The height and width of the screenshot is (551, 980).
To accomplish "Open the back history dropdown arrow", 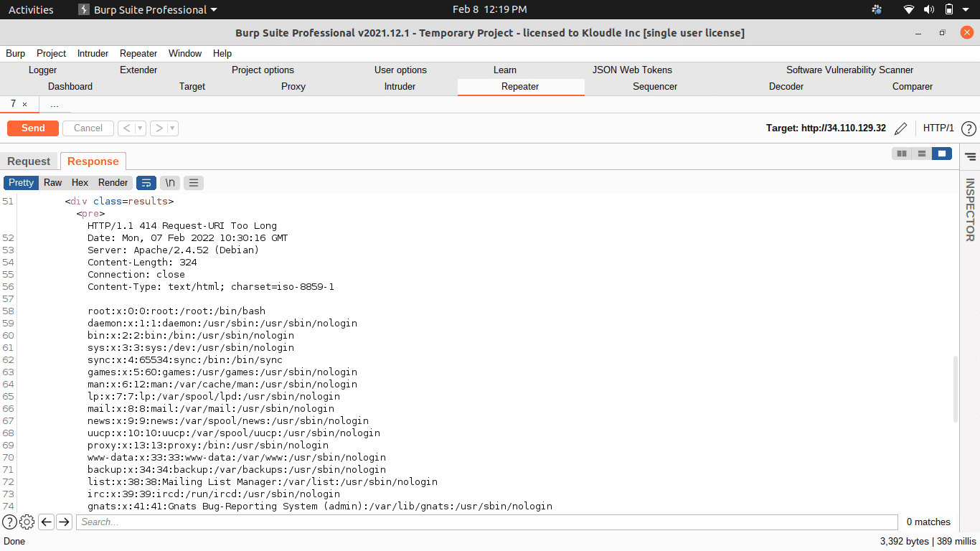I will pyautogui.click(x=140, y=128).
